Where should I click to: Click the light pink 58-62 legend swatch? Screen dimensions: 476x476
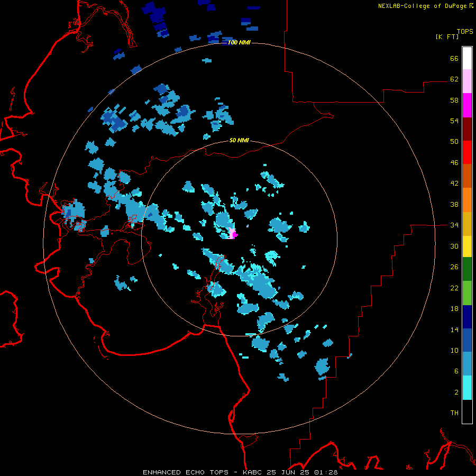[467, 81]
